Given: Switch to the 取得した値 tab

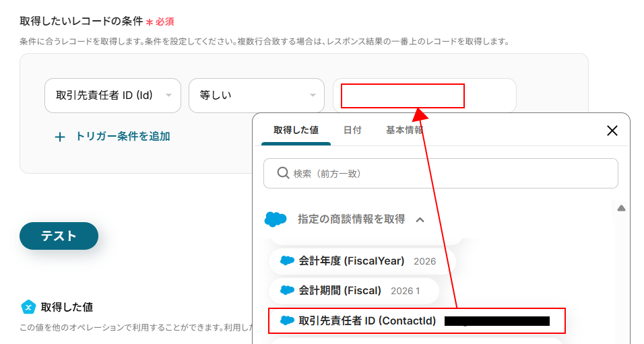Looking at the screenshot, I should click(296, 130).
